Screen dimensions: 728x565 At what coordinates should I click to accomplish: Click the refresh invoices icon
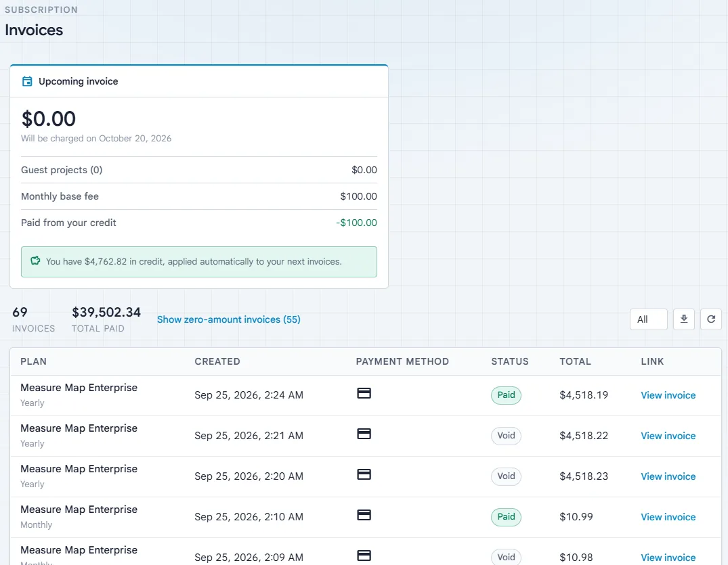click(711, 319)
